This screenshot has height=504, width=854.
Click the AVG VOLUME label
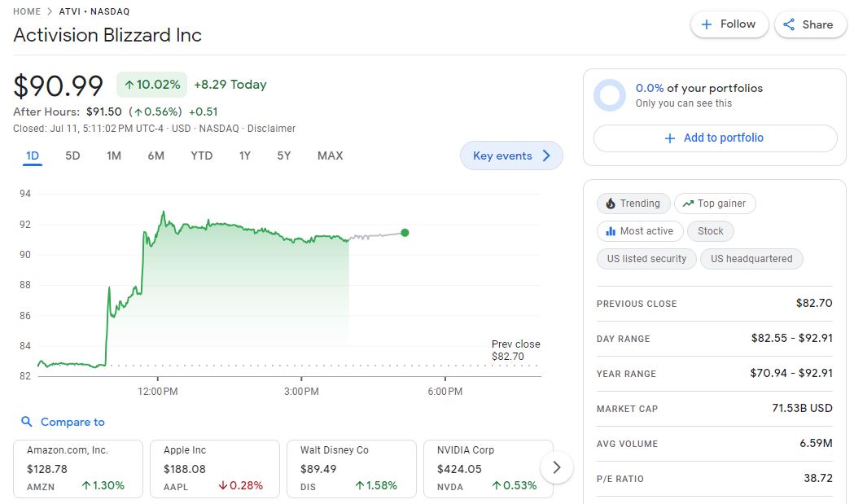coord(627,444)
